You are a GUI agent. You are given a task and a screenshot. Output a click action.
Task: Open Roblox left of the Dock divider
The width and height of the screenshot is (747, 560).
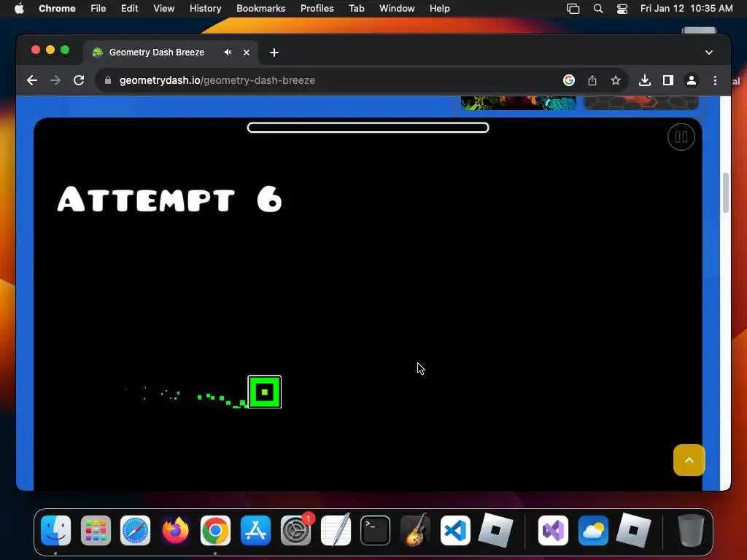coord(495,531)
